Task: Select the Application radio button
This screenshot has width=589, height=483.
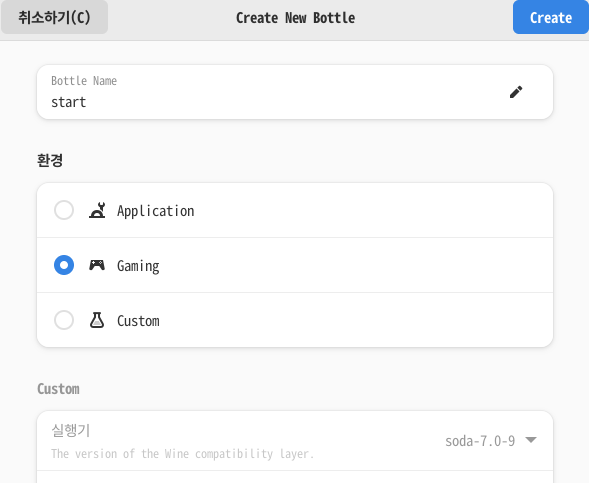Action: 64,210
